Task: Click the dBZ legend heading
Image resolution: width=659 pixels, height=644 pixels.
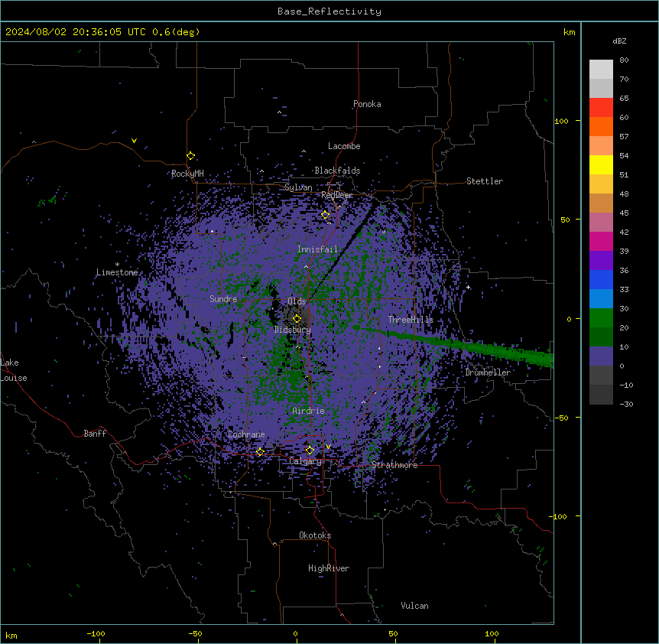Action: coord(619,41)
